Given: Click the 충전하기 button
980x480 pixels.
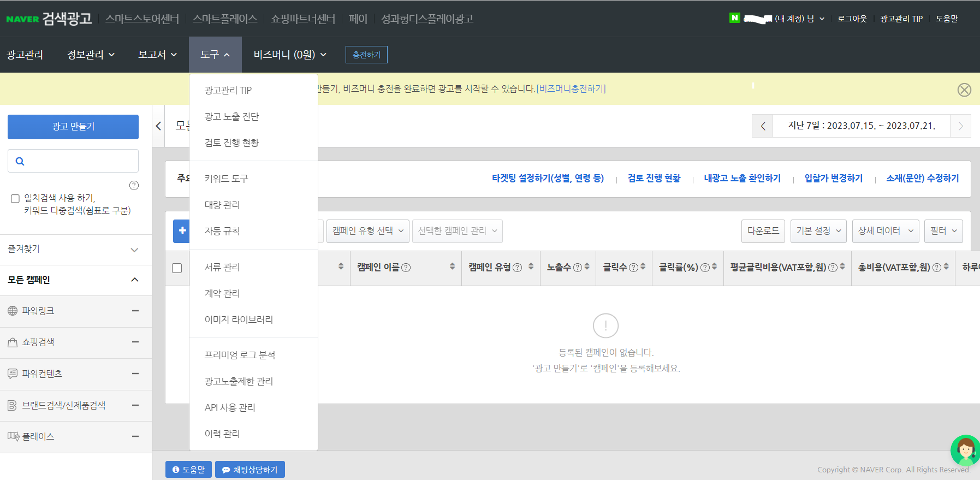Looking at the screenshot, I should click(x=366, y=55).
